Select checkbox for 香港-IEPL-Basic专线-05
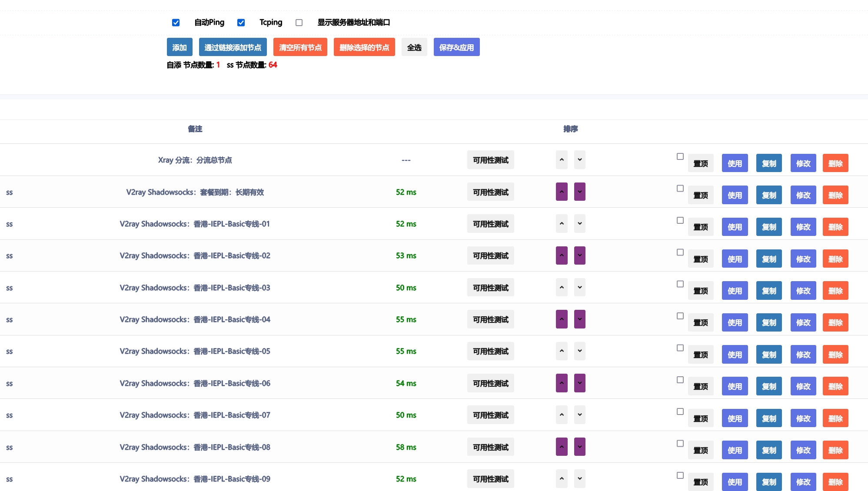The width and height of the screenshot is (868, 491). 680,348
